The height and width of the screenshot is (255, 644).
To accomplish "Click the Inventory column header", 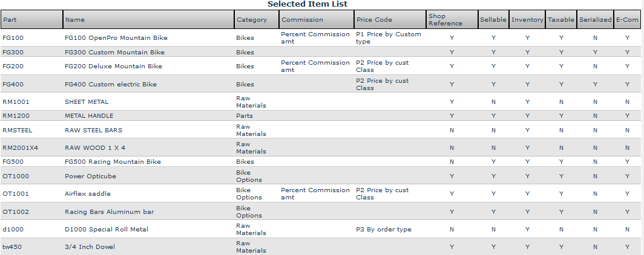I will (x=527, y=19).
